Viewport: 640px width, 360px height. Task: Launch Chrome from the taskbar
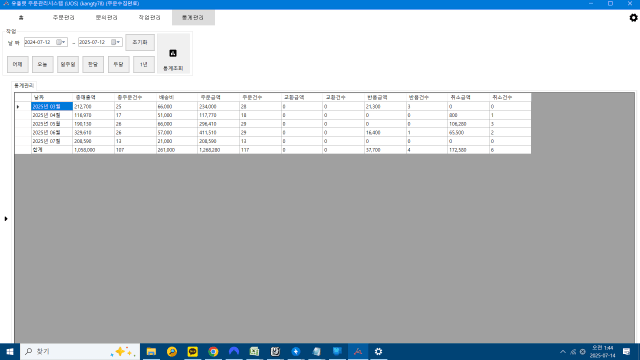(213, 351)
